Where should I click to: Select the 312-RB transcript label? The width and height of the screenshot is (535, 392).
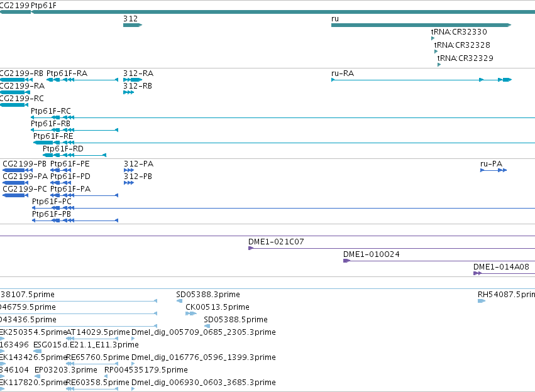[x=138, y=86]
